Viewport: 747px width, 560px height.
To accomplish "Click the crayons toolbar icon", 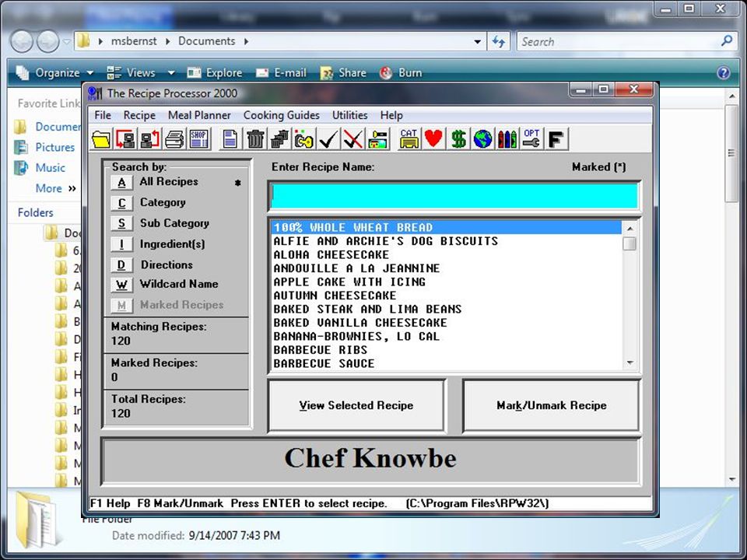I will (507, 139).
